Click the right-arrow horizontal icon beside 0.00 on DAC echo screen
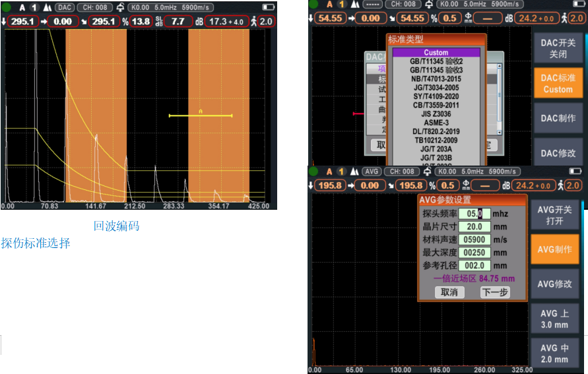 tap(44, 22)
